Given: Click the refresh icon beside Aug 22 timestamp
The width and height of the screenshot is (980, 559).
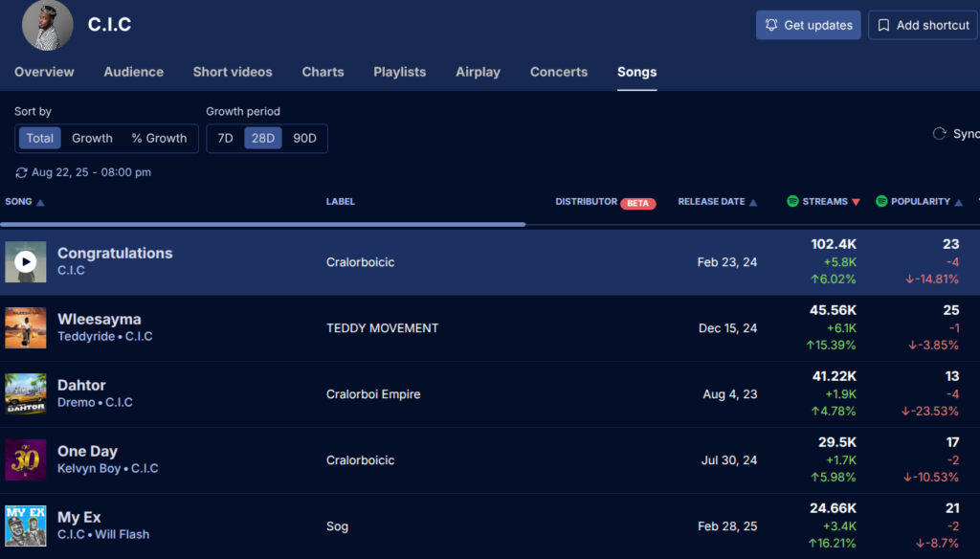Looking at the screenshot, I should pos(22,172).
